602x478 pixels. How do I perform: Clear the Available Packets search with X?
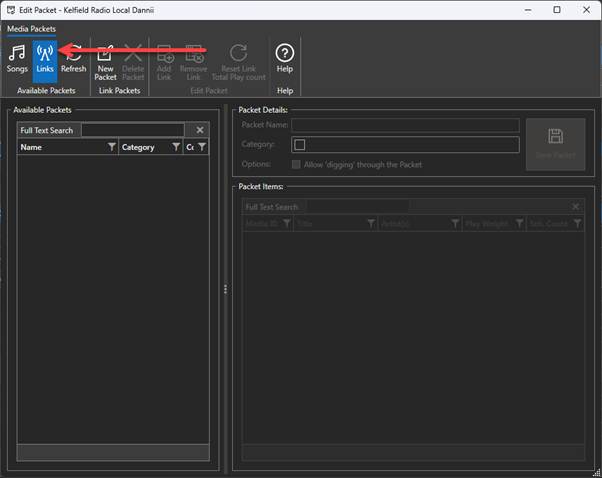200,130
